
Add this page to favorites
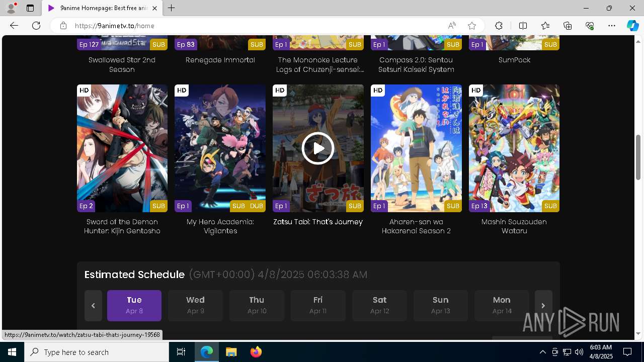click(471, 26)
